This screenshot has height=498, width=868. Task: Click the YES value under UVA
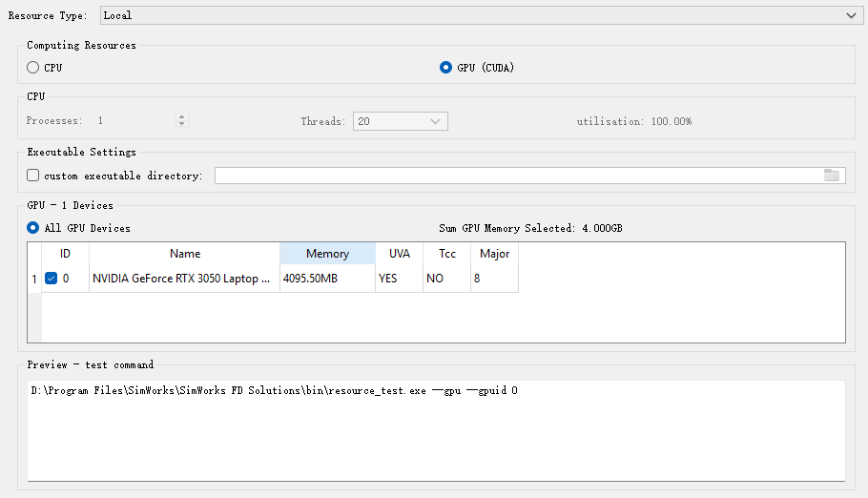pyautogui.click(x=399, y=278)
